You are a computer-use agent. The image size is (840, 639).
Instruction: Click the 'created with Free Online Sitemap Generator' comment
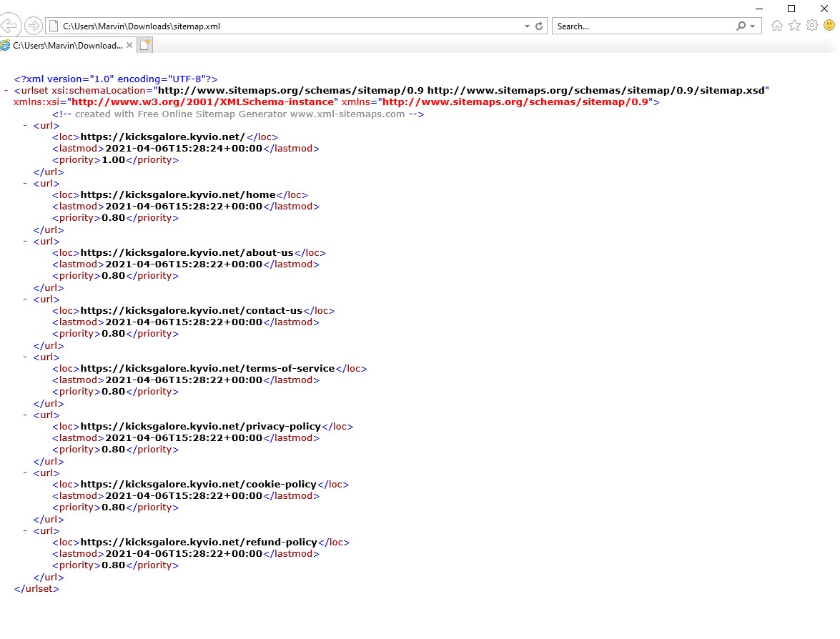tap(238, 114)
